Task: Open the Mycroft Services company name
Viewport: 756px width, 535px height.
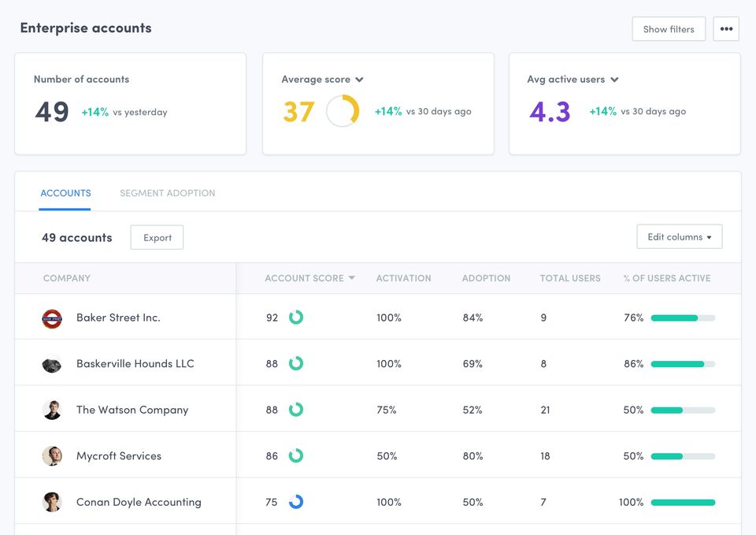Action: [x=119, y=456]
